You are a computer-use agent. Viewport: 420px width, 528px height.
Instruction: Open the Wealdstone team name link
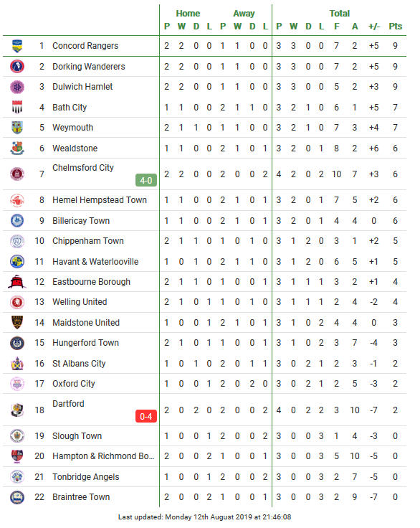coord(75,148)
